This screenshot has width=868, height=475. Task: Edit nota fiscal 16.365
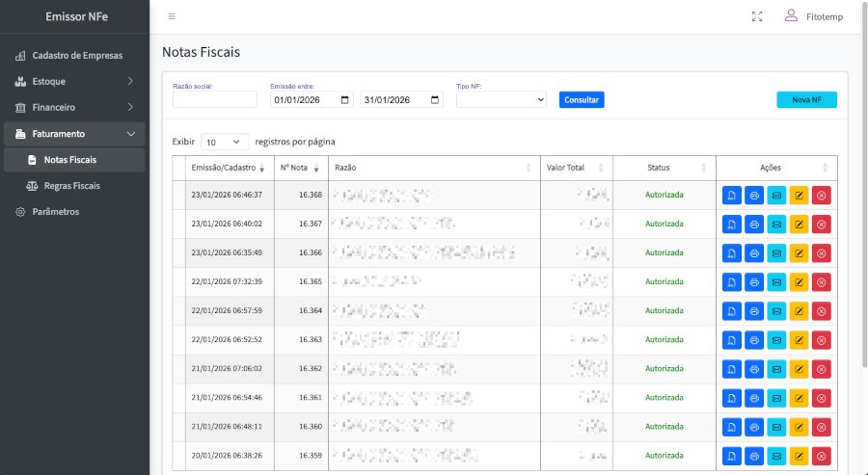(799, 282)
